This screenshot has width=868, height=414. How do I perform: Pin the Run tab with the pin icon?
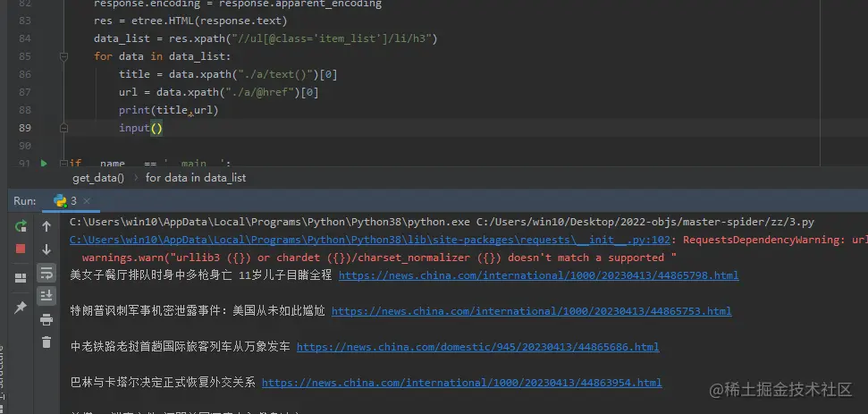[x=21, y=308]
